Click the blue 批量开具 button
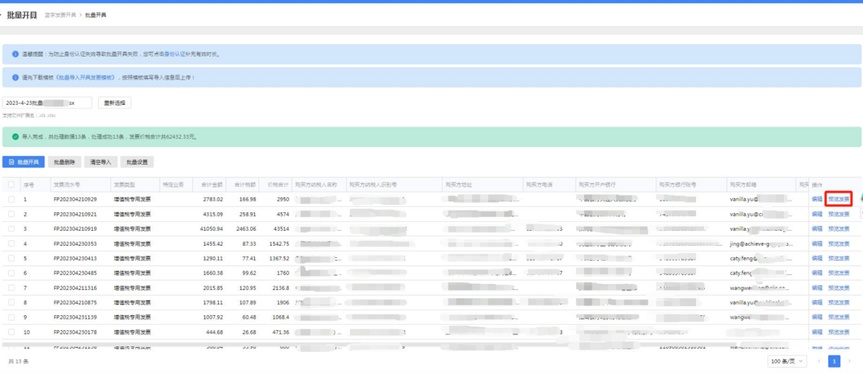This screenshot has width=863, height=373. (x=24, y=162)
